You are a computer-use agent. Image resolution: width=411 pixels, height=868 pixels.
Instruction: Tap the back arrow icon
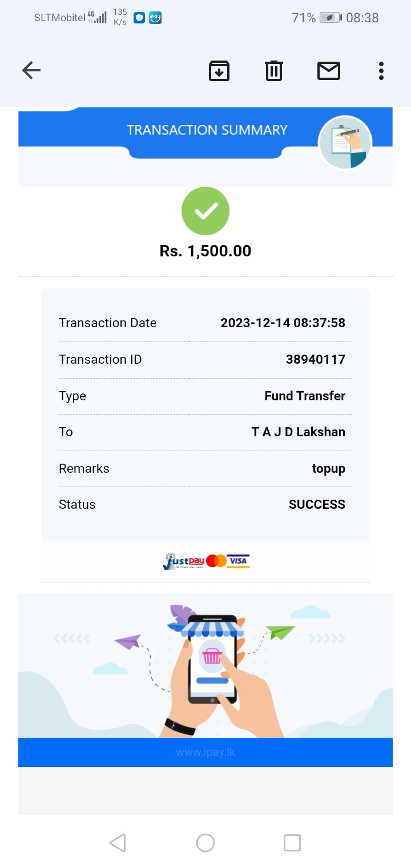coord(31,71)
